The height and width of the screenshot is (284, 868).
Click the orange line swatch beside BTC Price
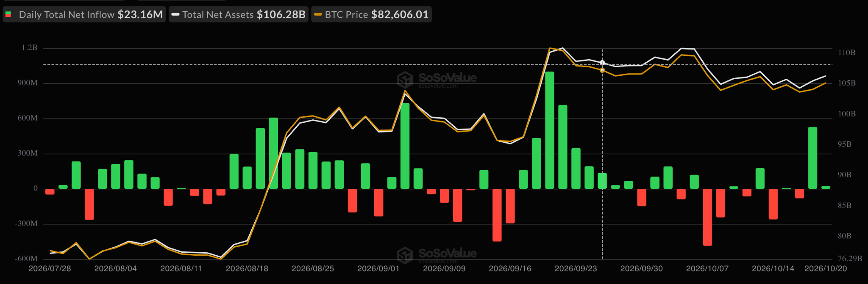(318, 14)
